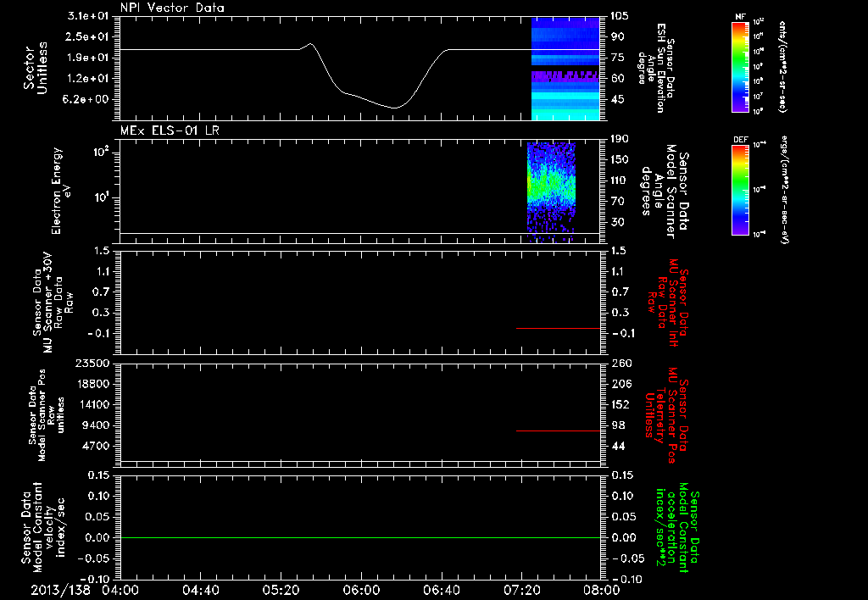
Task: Click the red line in Scanner Pos panel
Action: pos(558,431)
